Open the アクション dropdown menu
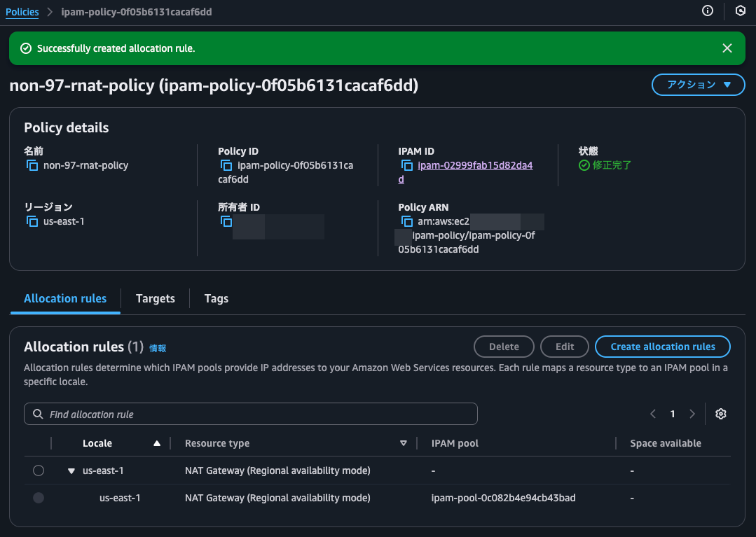The width and height of the screenshot is (756, 537). pos(698,85)
